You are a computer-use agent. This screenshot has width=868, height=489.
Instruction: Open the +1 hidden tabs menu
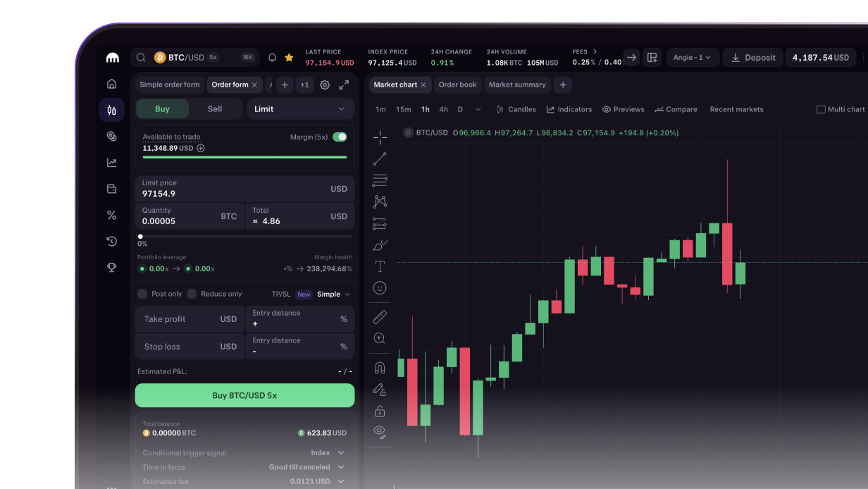(x=304, y=85)
